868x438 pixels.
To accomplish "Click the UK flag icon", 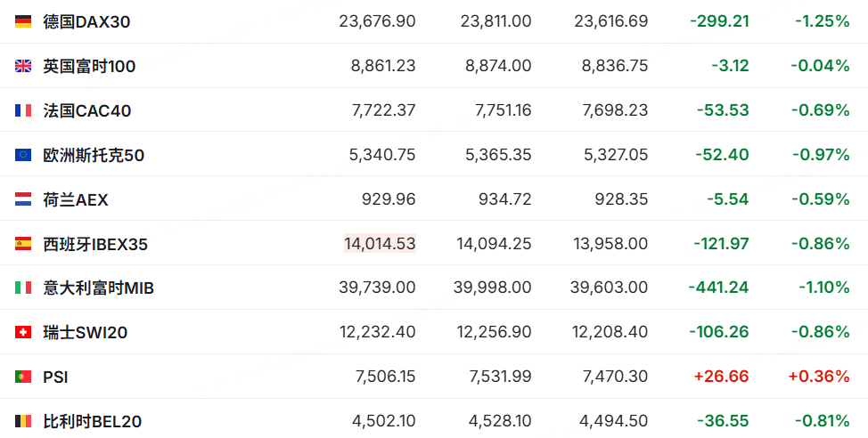I will point(22,67).
